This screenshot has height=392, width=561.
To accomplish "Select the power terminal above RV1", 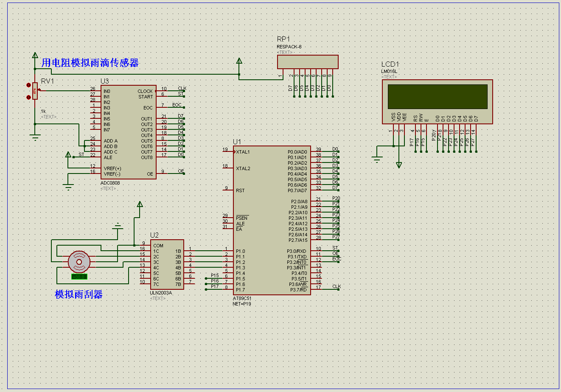I will (35, 55).
